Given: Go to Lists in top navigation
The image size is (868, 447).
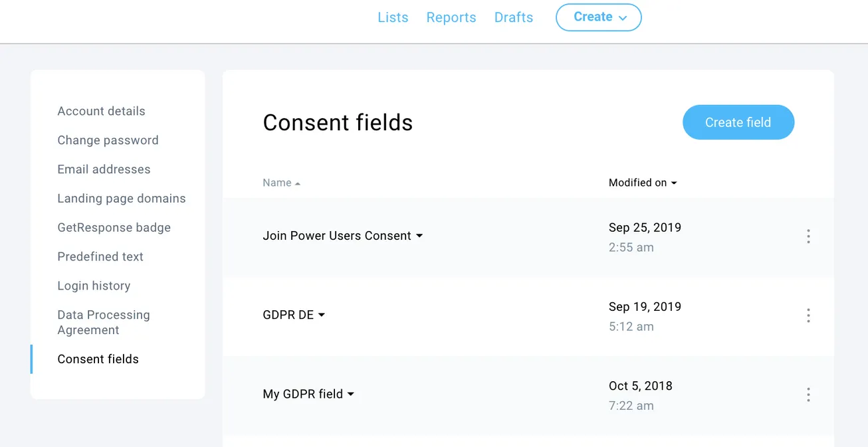Looking at the screenshot, I should click(x=393, y=18).
